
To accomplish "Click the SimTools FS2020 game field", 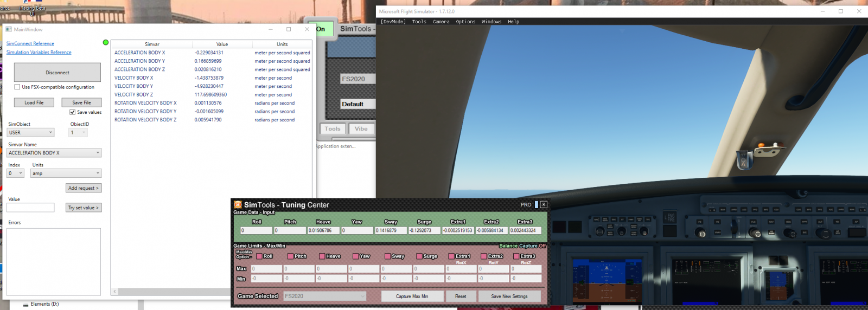I will (x=358, y=79).
